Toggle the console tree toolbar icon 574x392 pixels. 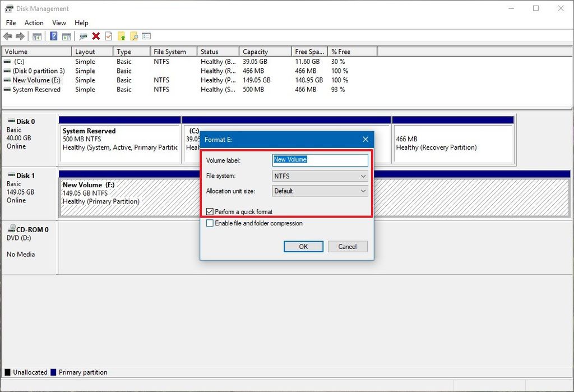click(37, 36)
